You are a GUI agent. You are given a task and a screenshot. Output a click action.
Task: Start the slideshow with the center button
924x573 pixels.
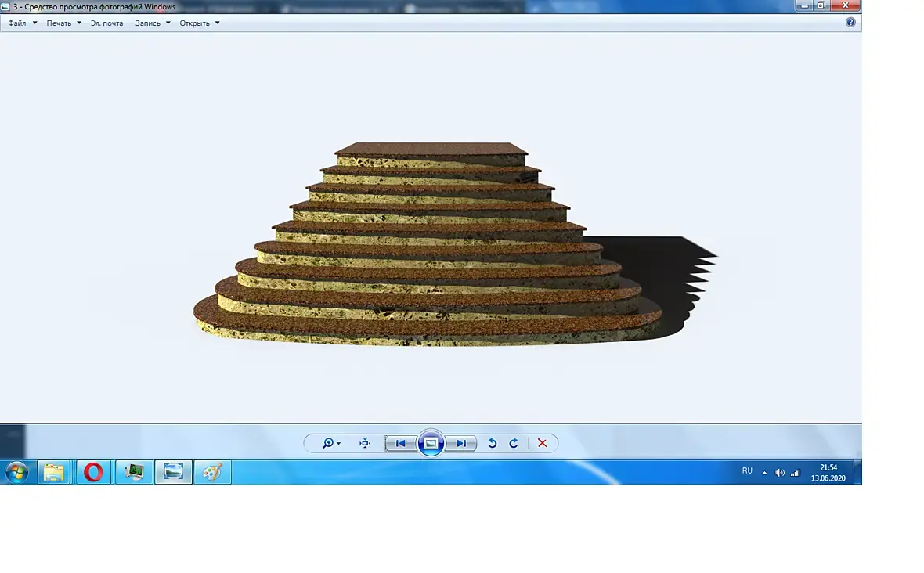pos(431,443)
